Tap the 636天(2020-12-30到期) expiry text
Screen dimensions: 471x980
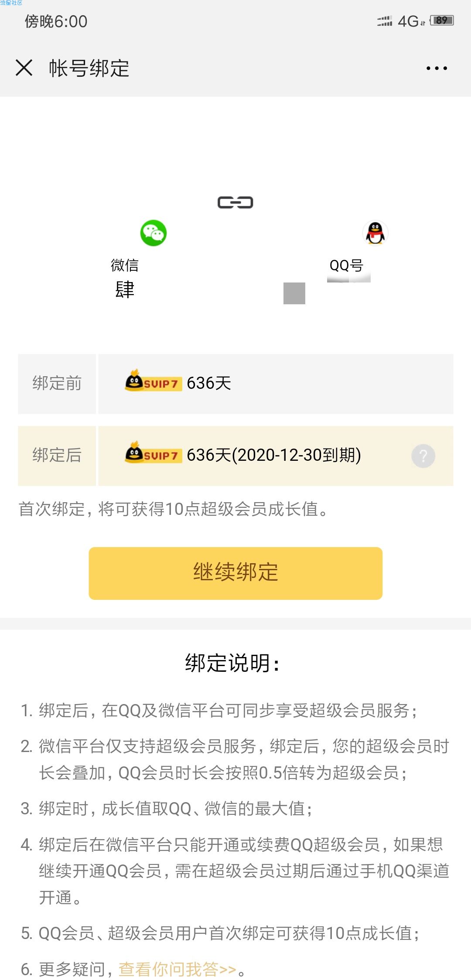pyautogui.click(x=274, y=455)
